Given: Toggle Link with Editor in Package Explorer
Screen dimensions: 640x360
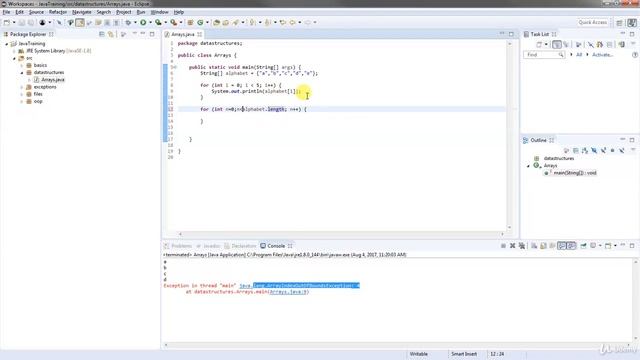Looking at the screenshot, I should pyautogui.click(x=111, y=34).
